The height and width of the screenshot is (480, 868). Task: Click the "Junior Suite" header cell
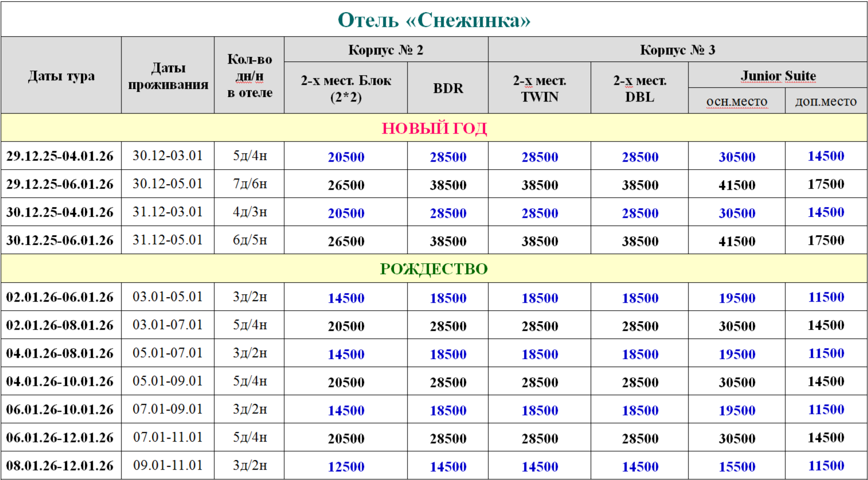click(x=778, y=76)
